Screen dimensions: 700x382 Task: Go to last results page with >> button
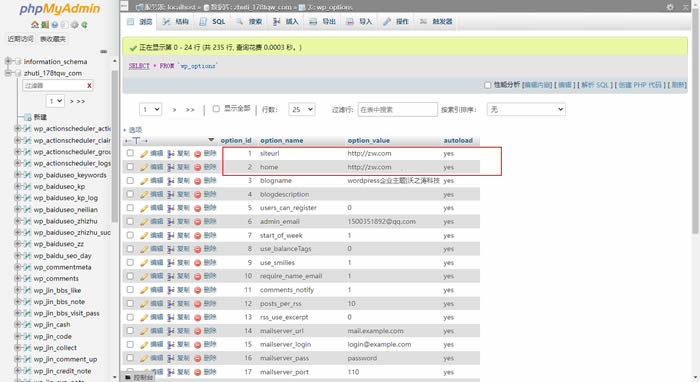pos(190,110)
